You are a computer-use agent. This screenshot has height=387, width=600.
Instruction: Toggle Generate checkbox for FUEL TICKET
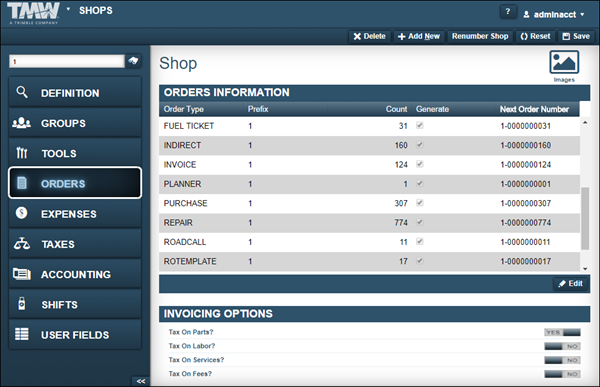pyautogui.click(x=420, y=125)
